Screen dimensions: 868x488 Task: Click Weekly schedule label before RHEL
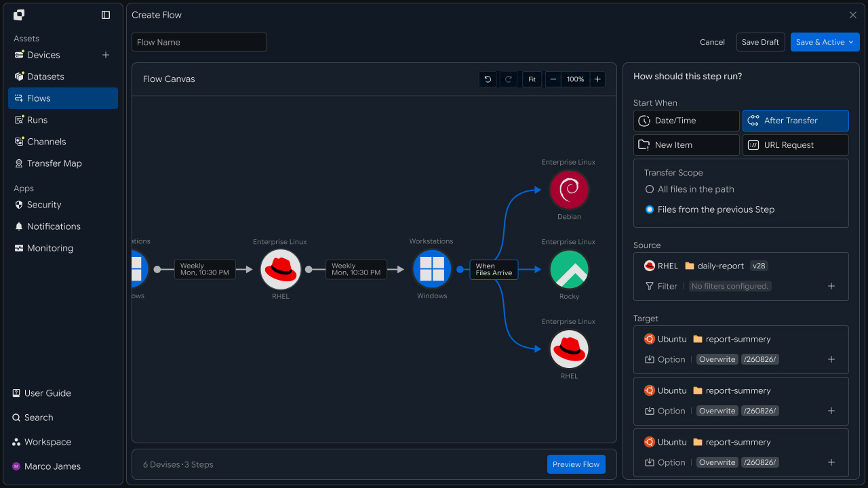click(205, 269)
